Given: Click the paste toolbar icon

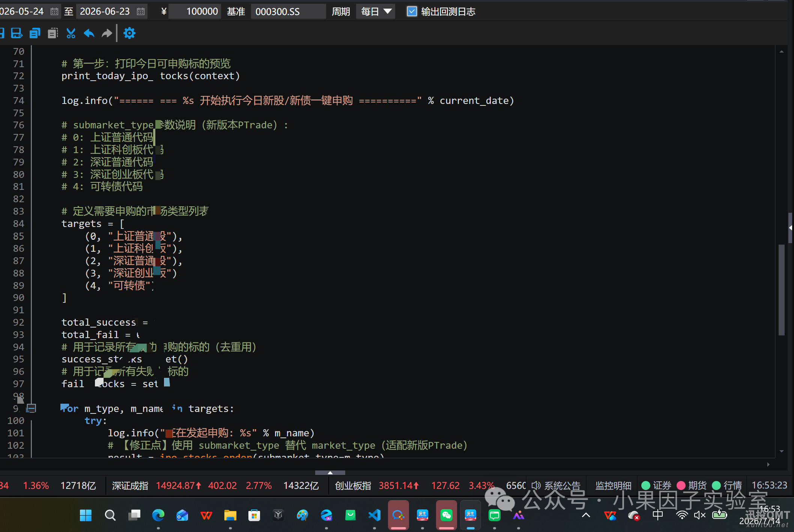Looking at the screenshot, I should tap(53, 33).
